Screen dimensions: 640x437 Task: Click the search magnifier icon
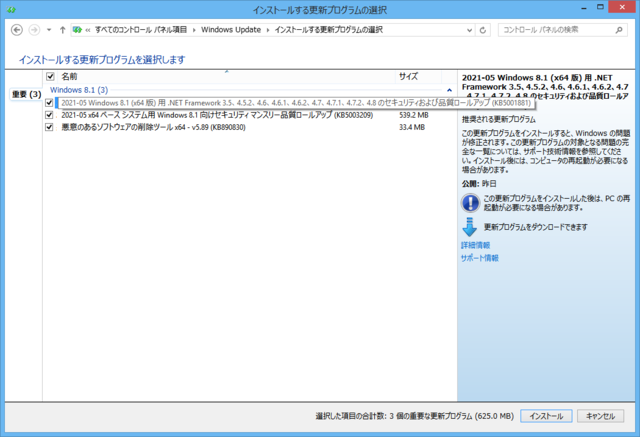pos(619,30)
